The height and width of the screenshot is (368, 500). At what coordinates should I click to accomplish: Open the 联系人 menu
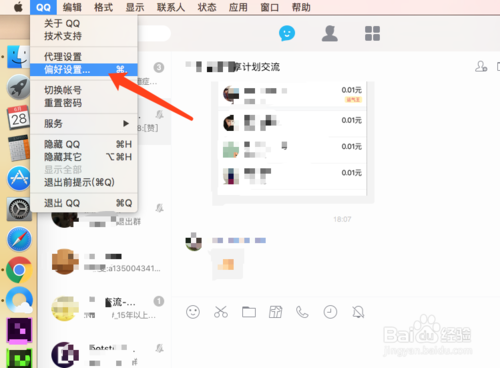(x=171, y=7)
